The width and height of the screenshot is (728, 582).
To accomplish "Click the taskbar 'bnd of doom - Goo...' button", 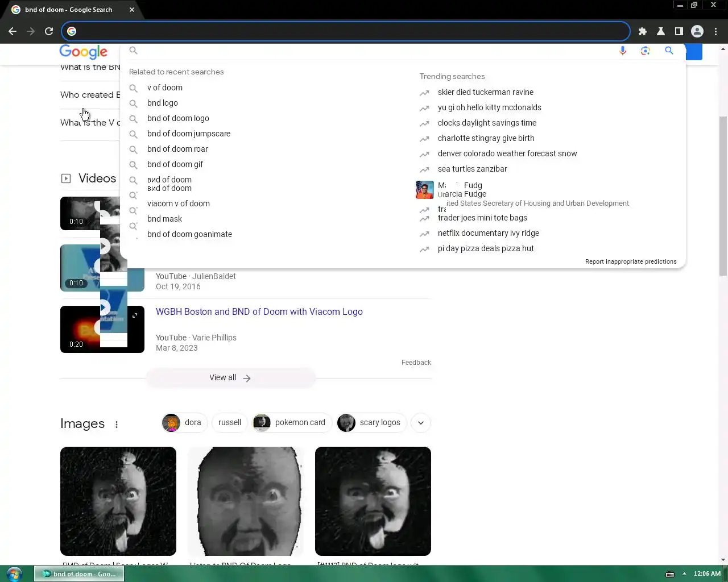I will point(79,574).
